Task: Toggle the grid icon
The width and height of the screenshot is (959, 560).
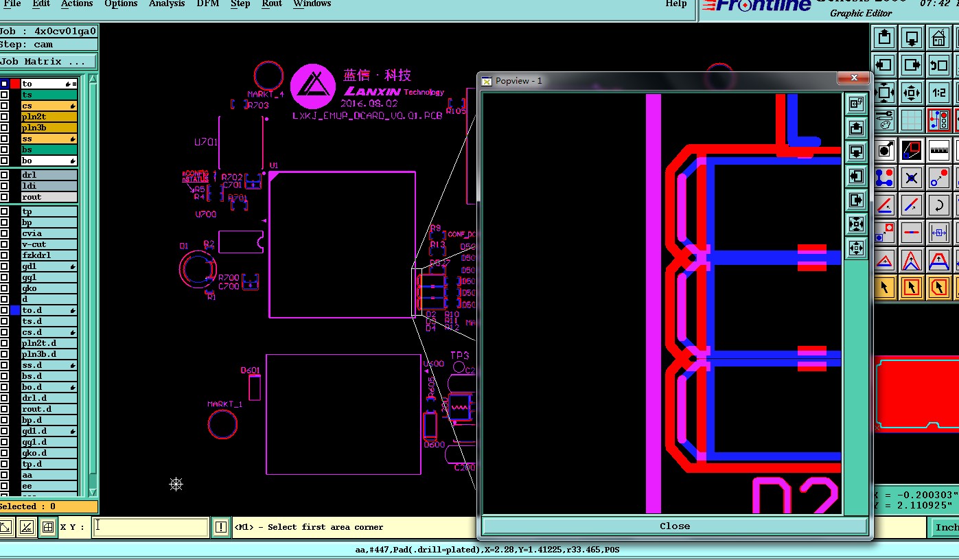Action: pos(912,120)
